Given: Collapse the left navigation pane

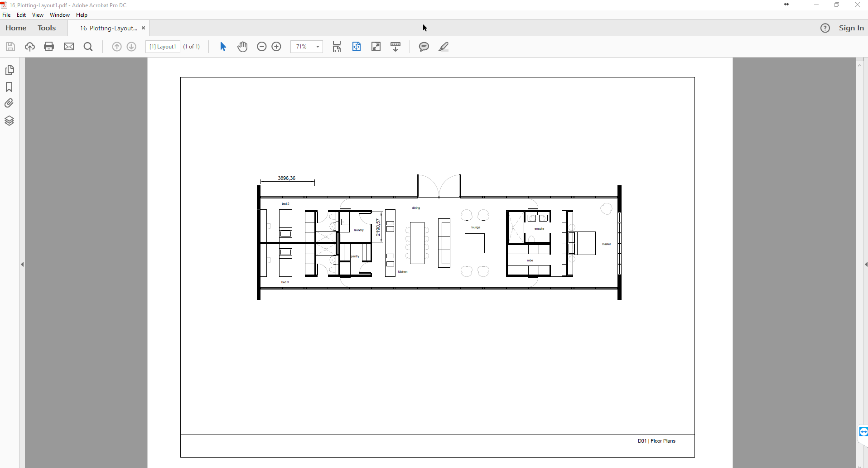Looking at the screenshot, I should [x=22, y=265].
